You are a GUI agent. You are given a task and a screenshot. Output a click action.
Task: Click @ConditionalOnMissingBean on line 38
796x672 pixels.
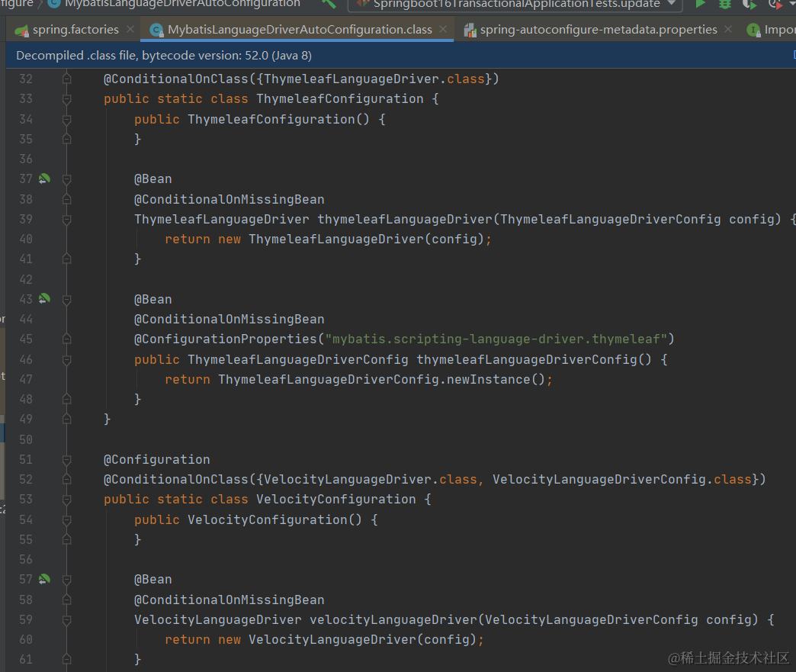coord(229,199)
